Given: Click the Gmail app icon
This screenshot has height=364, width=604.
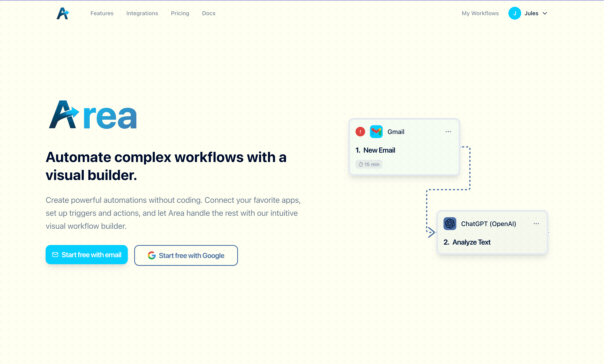Looking at the screenshot, I should (x=376, y=132).
